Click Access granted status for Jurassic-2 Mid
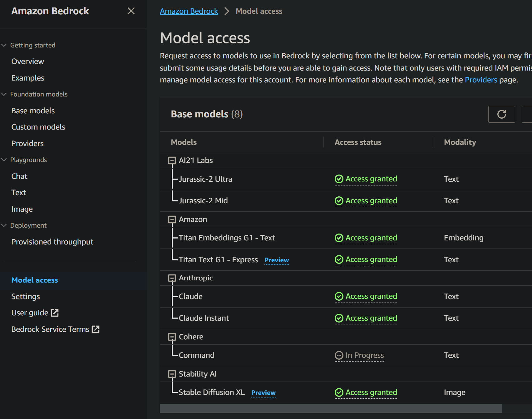The width and height of the screenshot is (532, 419). 366,201
